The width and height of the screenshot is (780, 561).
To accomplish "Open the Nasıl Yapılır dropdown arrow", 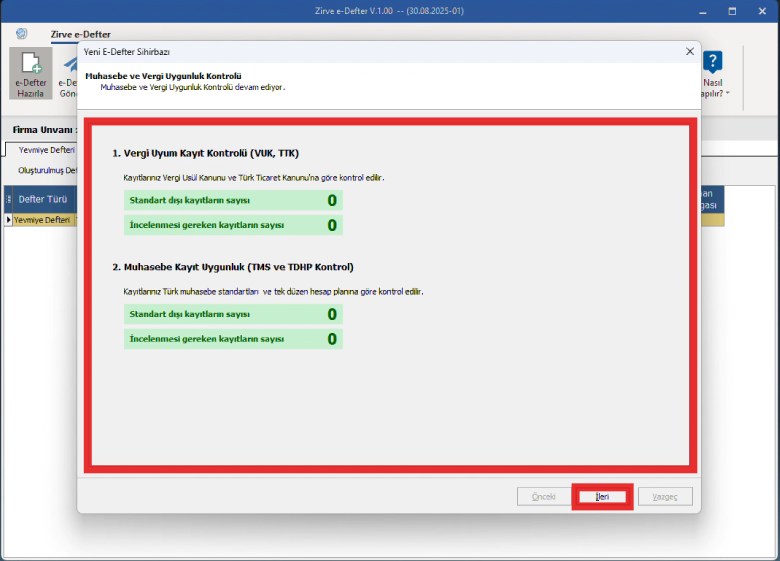I will [728, 93].
